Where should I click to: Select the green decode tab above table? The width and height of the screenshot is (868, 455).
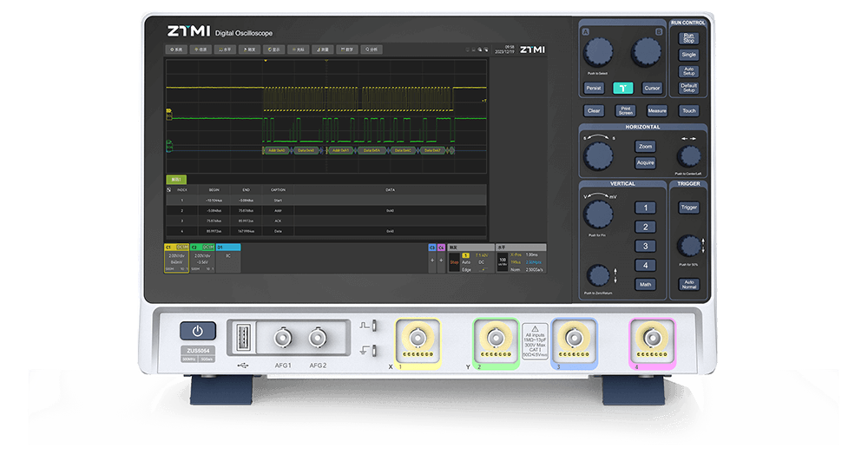(174, 179)
